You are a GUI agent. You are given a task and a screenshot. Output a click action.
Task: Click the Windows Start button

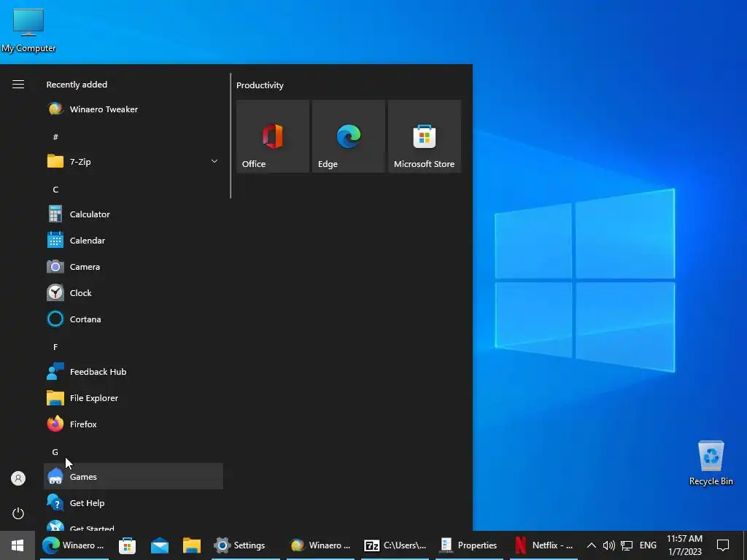point(18,545)
